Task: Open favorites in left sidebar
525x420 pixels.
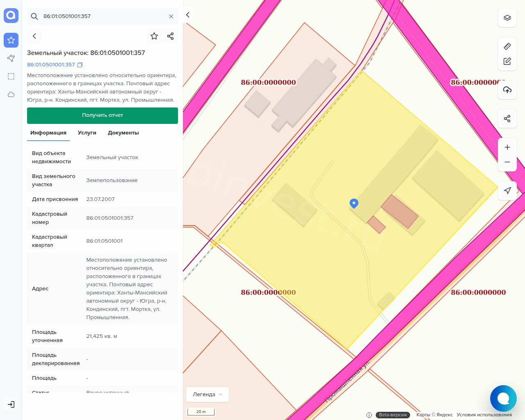Action: 11,40
